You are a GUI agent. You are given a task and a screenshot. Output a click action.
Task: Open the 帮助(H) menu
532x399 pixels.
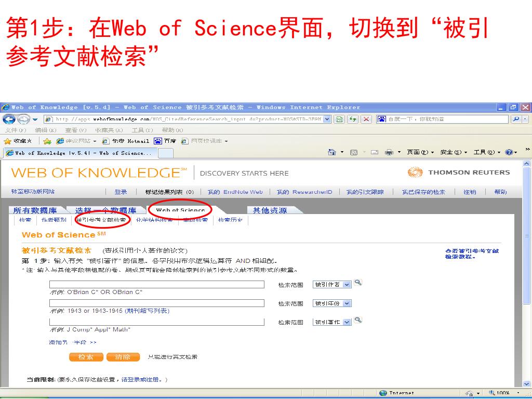[x=172, y=130]
